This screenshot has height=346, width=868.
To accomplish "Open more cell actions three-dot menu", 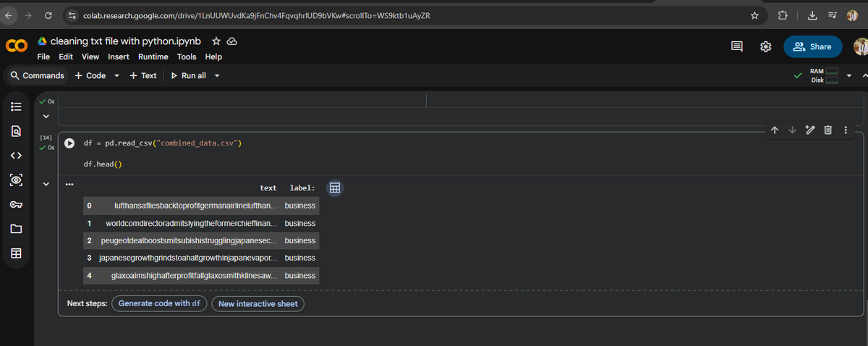I will pyautogui.click(x=845, y=131).
